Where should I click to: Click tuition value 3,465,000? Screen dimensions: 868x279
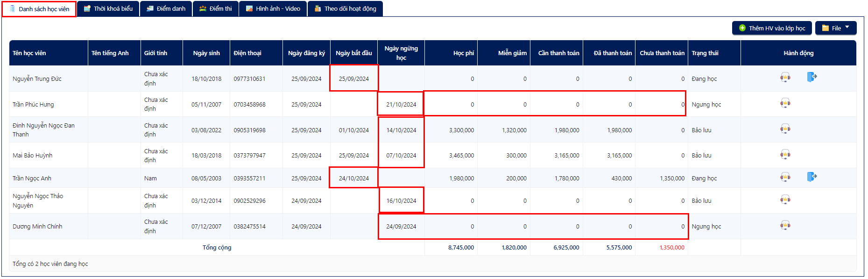(461, 155)
